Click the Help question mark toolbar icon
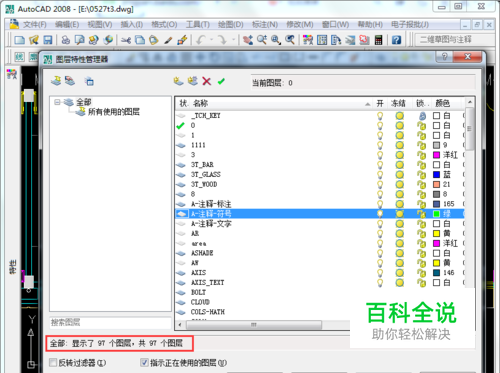The image size is (500, 373). pyautogui.click(x=396, y=40)
